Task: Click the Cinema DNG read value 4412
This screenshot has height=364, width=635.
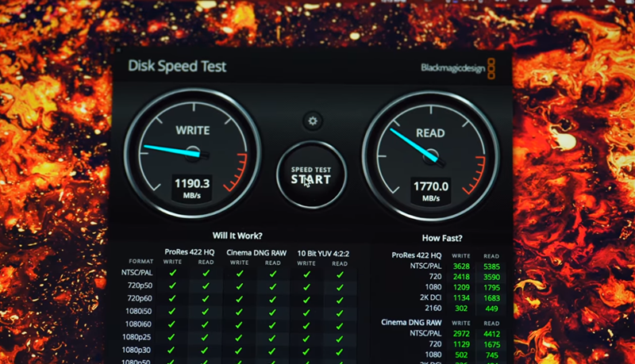Action: click(491, 334)
